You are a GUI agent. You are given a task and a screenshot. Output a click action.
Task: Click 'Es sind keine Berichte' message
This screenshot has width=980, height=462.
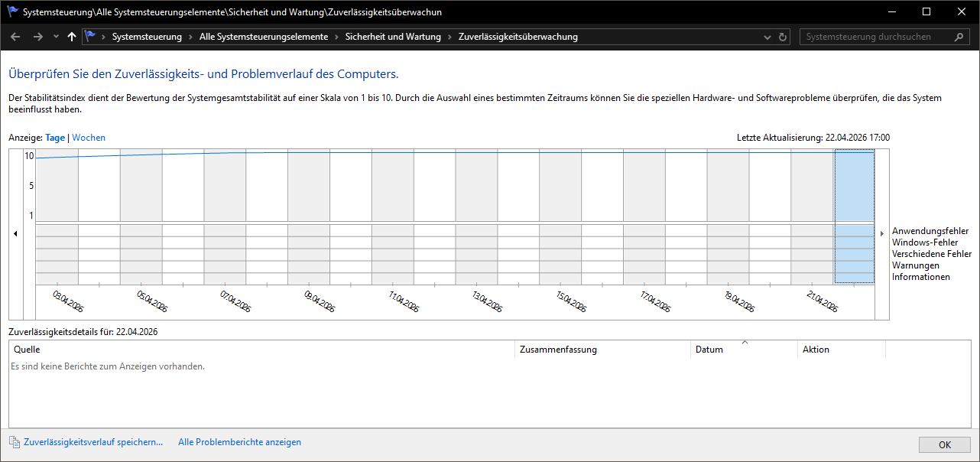pyautogui.click(x=108, y=367)
